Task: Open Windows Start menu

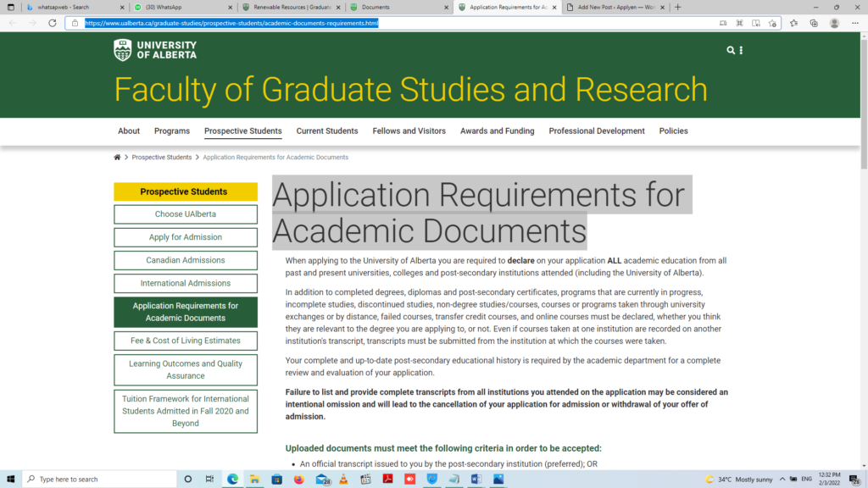Action: 10,480
